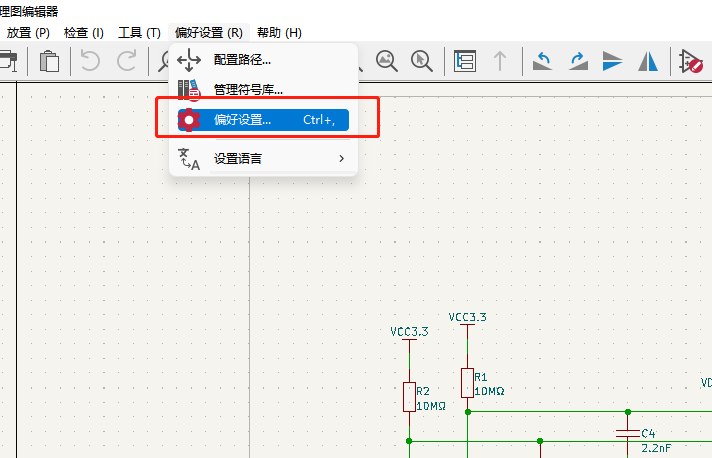Click the 10MΩ value beside R2
This screenshot has width=712, height=458.
pos(431,406)
